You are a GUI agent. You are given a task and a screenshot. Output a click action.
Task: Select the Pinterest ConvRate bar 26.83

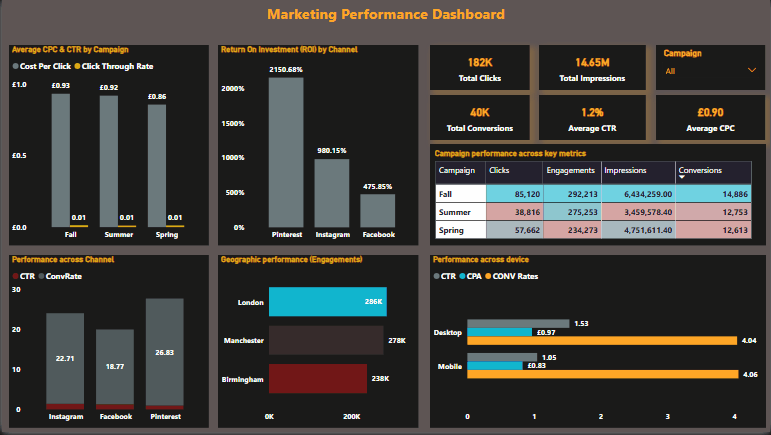tap(165, 352)
